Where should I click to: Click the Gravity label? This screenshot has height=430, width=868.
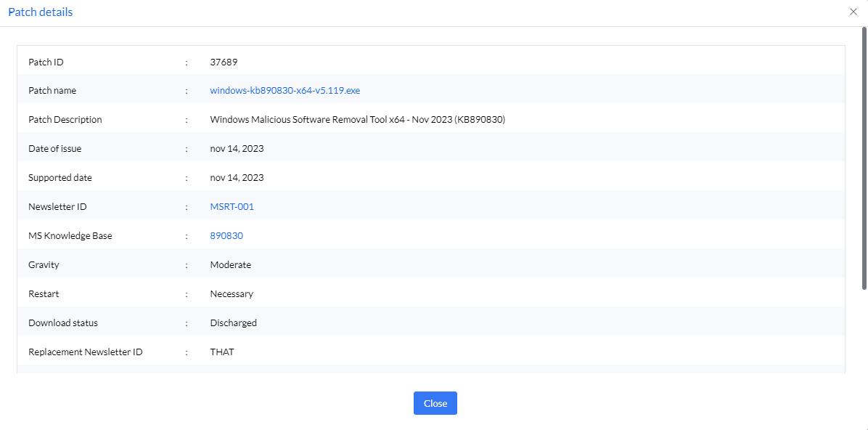(44, 265)
